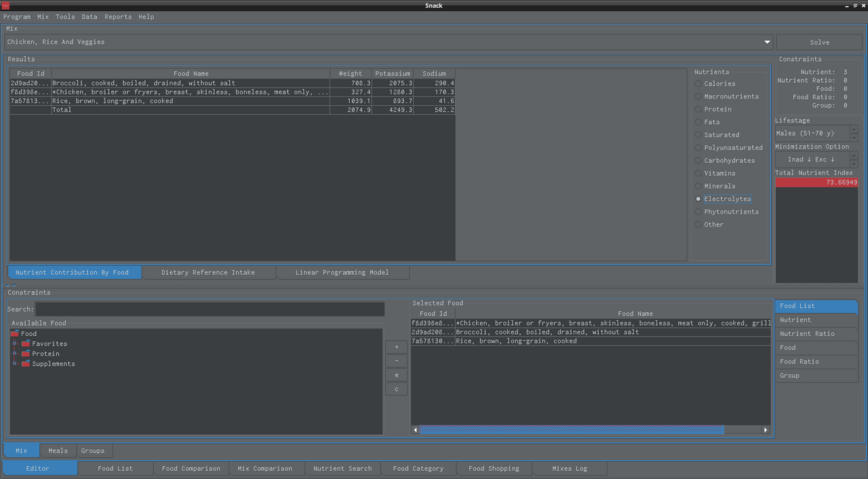Click the selected food horizontal scrollbar thumb
868x479 pixels.
coord(572,429)
